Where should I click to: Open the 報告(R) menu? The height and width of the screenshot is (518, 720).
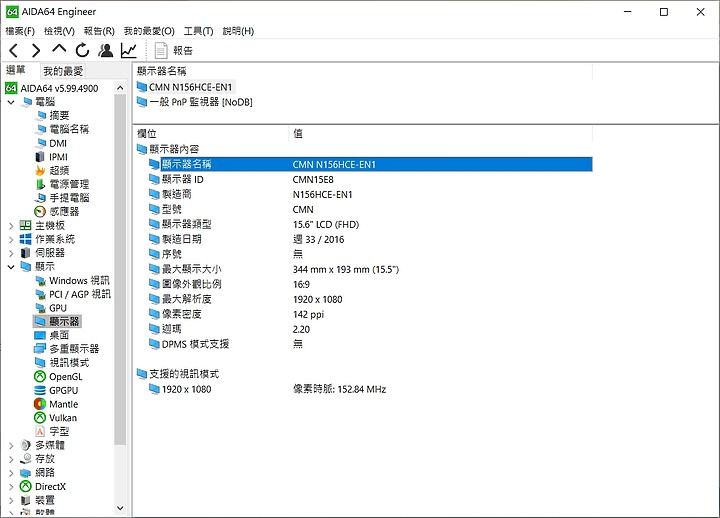[99, 31]
